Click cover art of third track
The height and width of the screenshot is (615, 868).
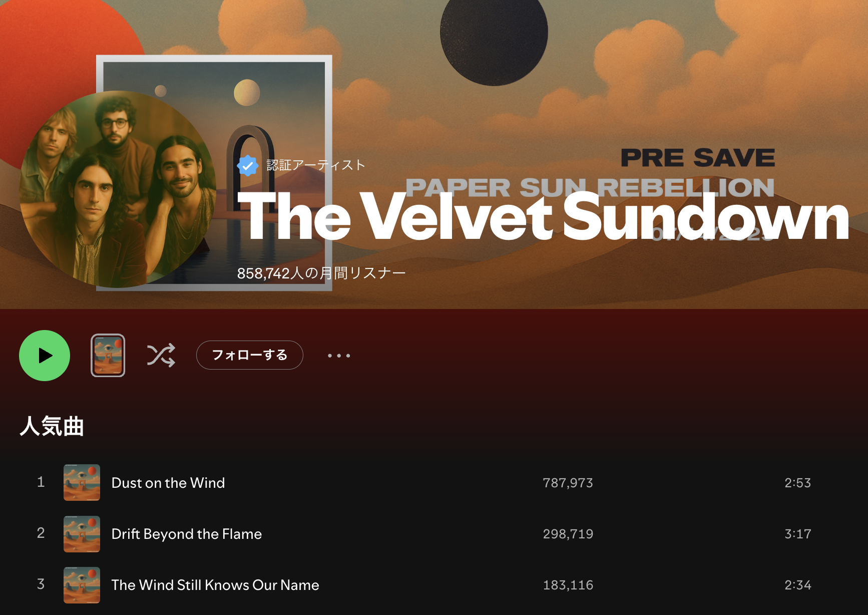(x=82, y=585)
